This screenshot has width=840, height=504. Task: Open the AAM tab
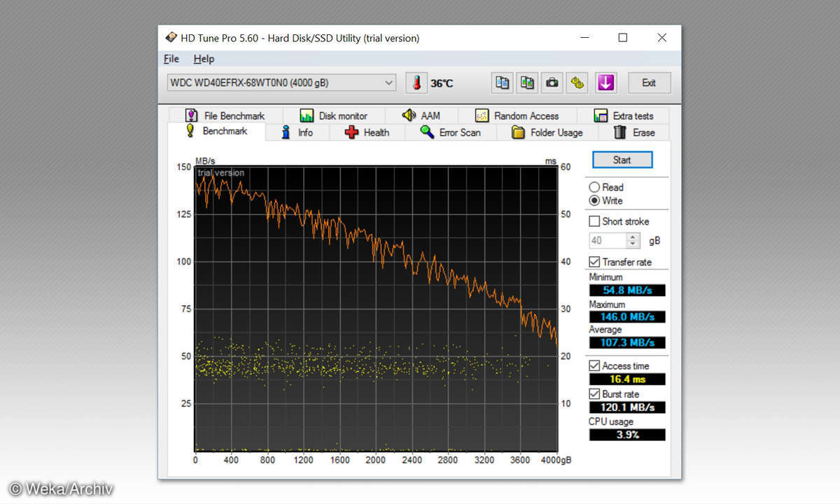point(421,115)
